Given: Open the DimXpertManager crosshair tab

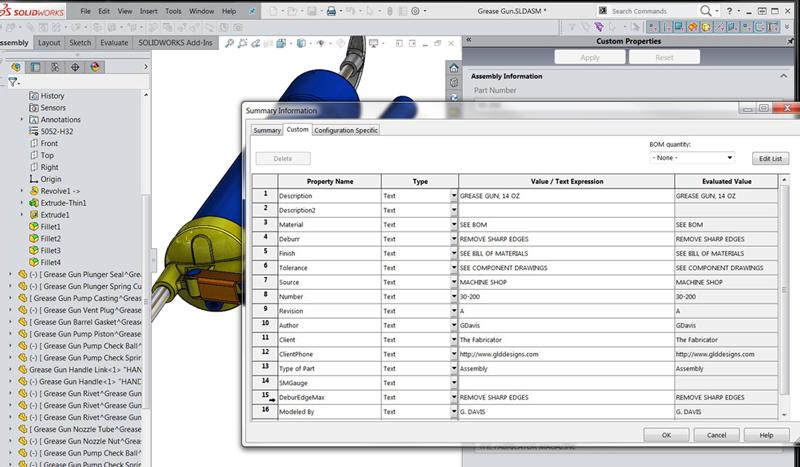Looking at the screenshot, I should point(75,67).
